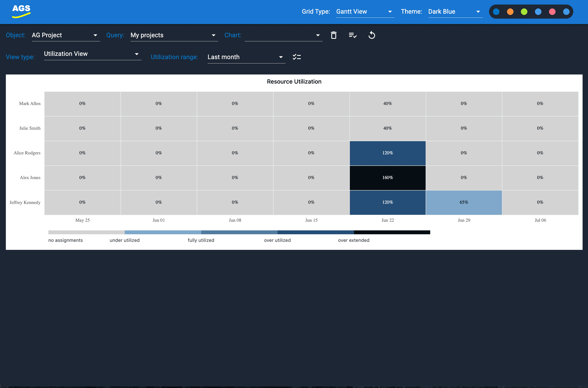Image resolution: width=588 pixels, height=388 pixels.
Task: Open the Utilization range Last month dropdown
Action: pos(246,57)
